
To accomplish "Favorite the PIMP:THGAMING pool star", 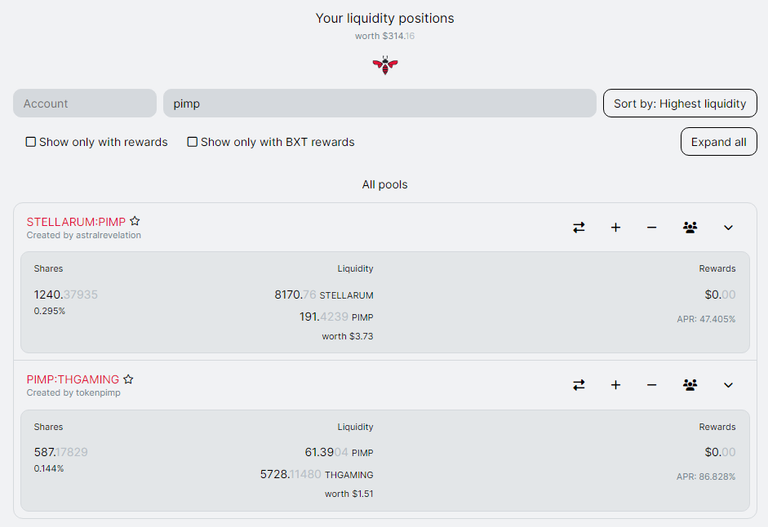I will click(128, 379).
